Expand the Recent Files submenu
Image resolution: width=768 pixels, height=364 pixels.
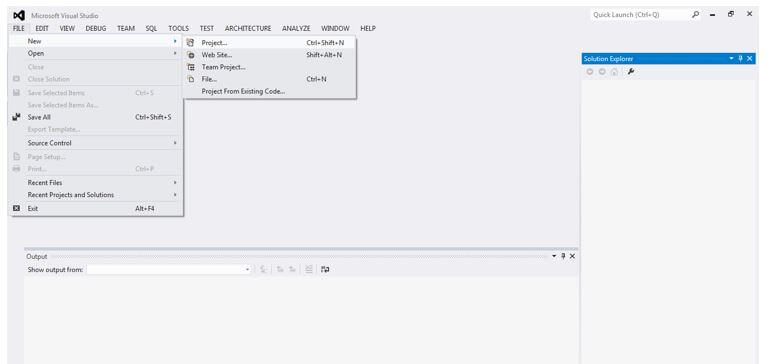[175, 182]
